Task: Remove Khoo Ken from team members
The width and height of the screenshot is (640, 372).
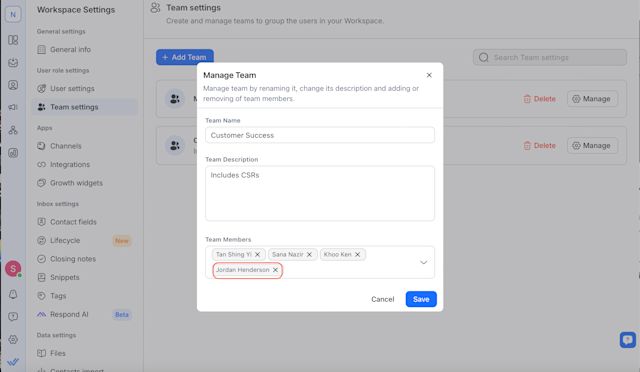Action: point(358,254)
